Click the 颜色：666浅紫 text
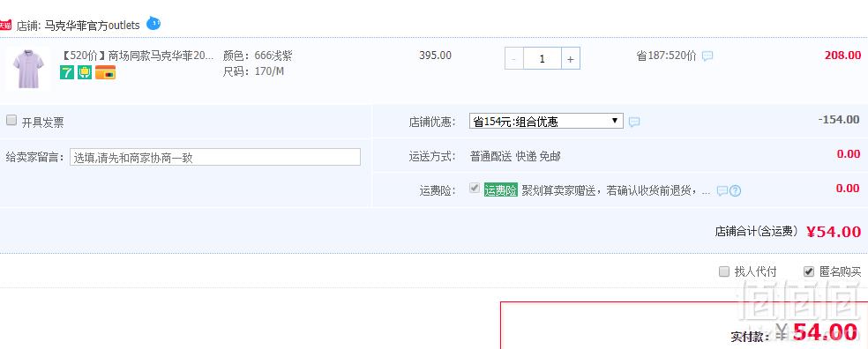The image size is (868, 349). (258, 56)
